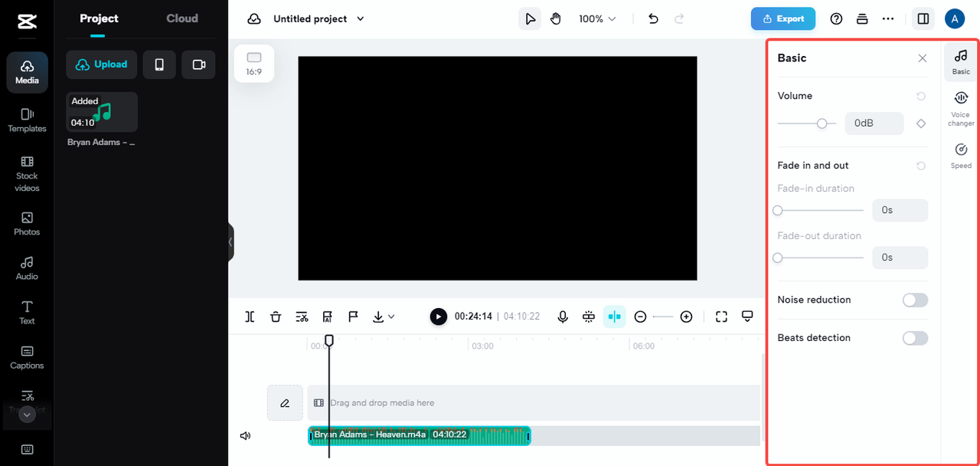980x466 pixels.
Task: Switch to the Project tab
Action: pos(99,18)
